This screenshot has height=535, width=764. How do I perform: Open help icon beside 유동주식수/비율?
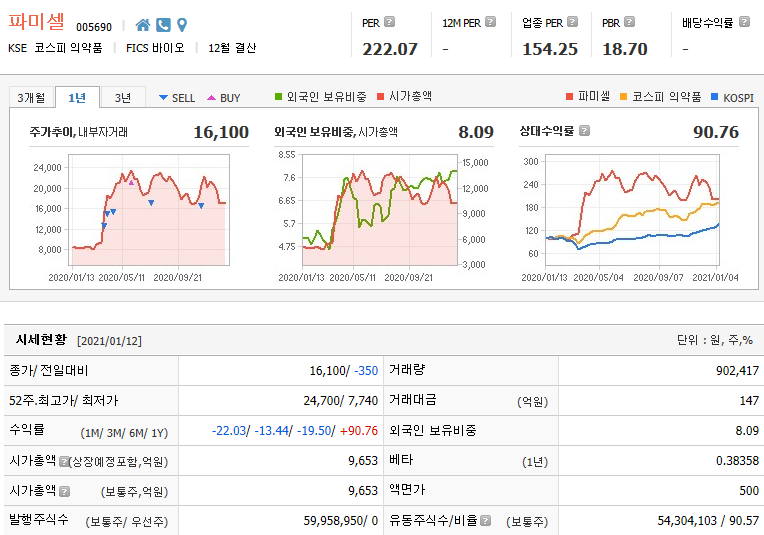point(485,521)
